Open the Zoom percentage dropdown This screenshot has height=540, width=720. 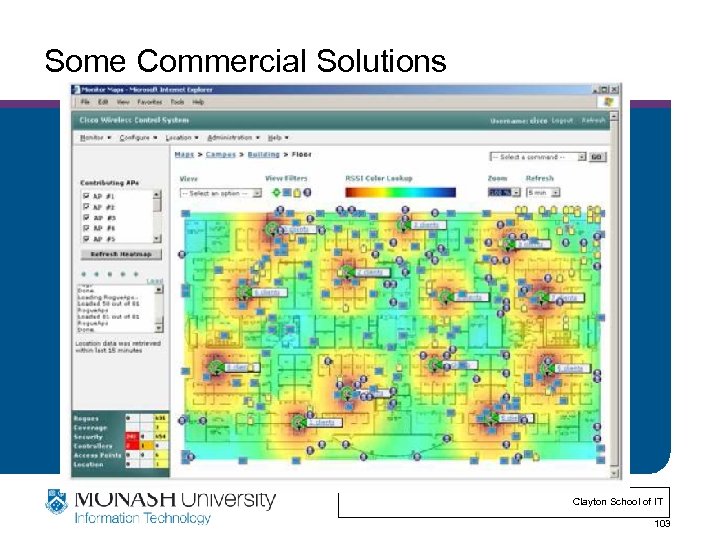pos(504,192)
